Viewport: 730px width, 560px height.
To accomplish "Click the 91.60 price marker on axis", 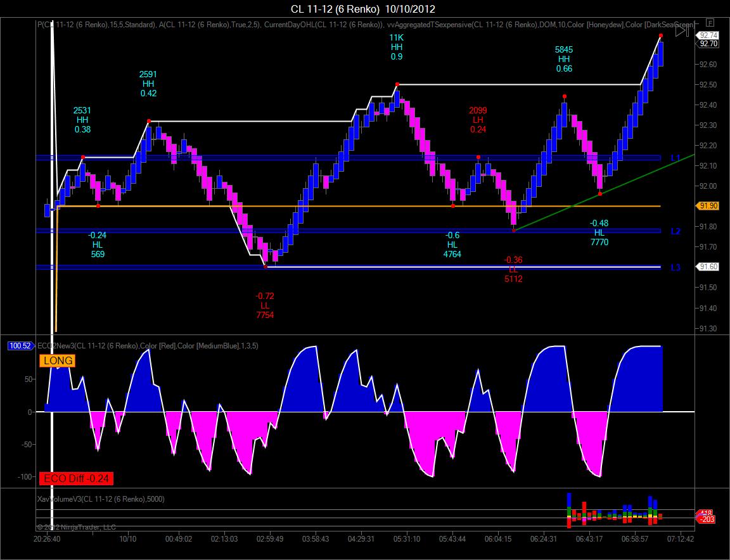I will (x=708, y=267).
